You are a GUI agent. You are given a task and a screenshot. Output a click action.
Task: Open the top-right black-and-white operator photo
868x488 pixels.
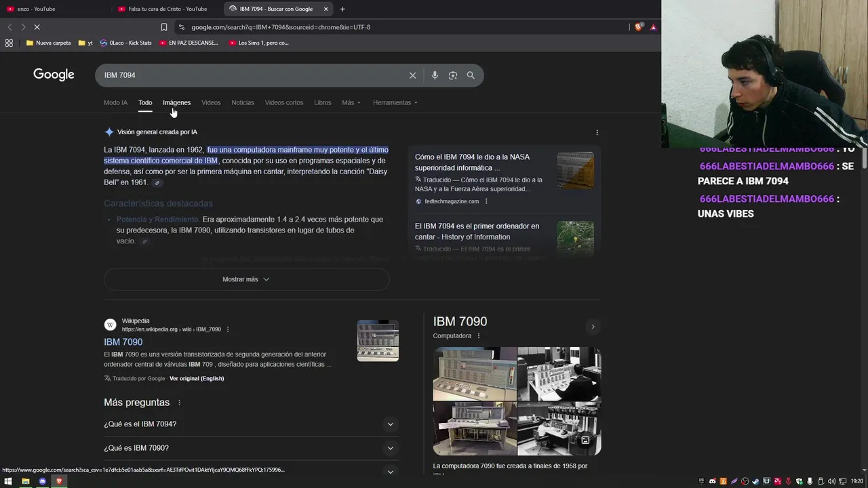coord(559,374)
